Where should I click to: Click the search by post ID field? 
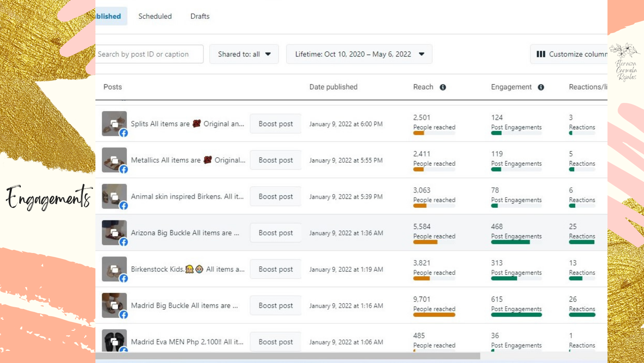[148, 54]
